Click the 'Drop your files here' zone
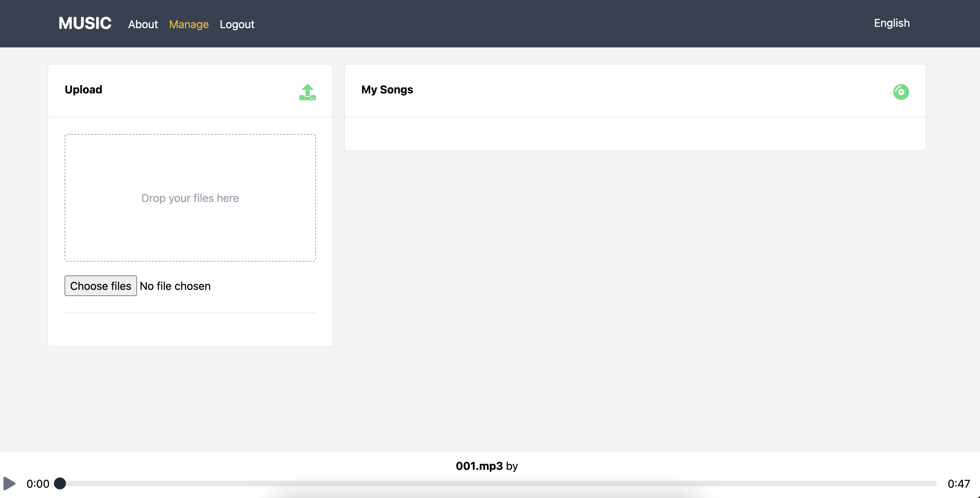Viewport: 980px width, 498px height. click(x=190, y=198)
